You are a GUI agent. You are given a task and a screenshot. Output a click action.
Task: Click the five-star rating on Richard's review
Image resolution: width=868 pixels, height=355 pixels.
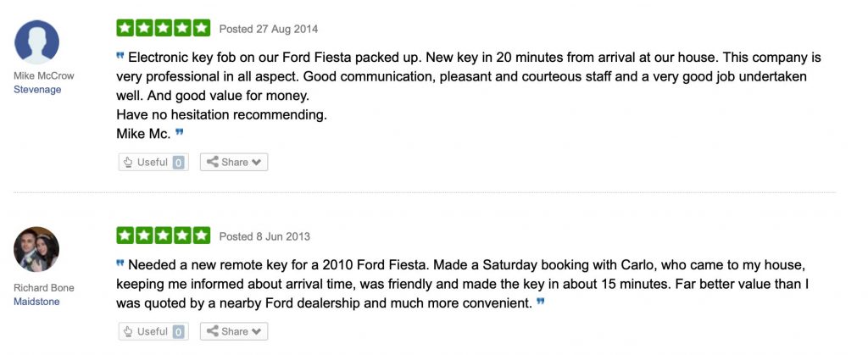pyautogui.click(x=164, y=236)
